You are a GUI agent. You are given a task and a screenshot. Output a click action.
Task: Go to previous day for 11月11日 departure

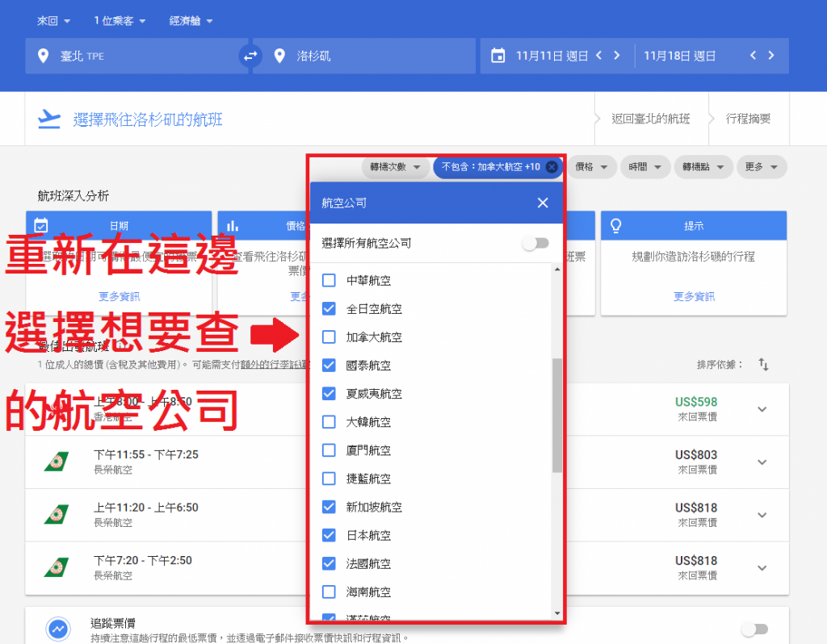598,56
